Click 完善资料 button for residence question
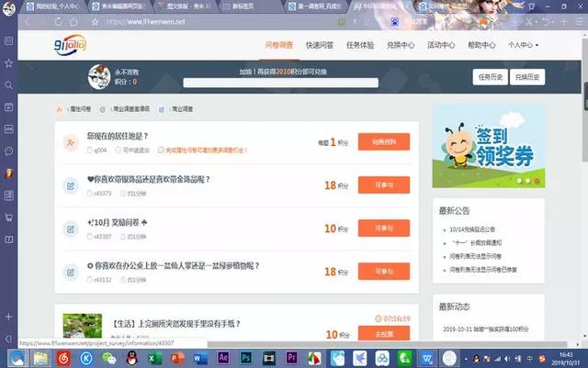588x368 pixels. pyautogui.click(x=383, y=142)
